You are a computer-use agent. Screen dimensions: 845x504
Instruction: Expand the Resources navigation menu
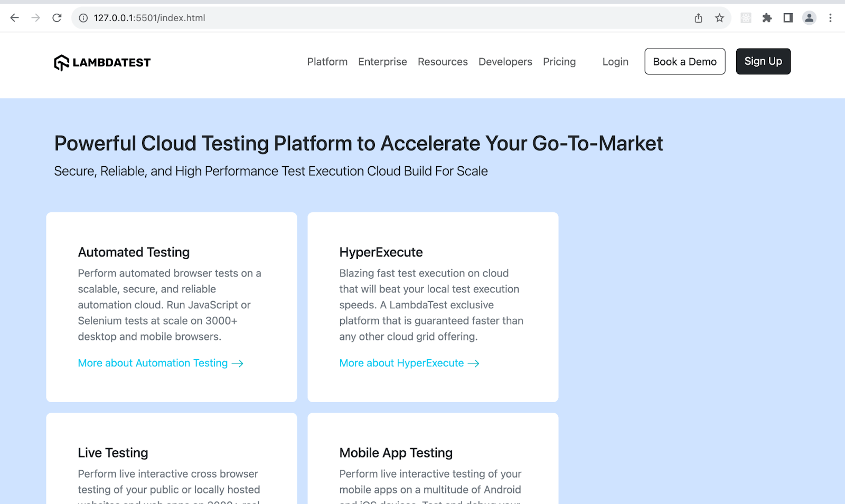pyautogui.click(x=443, y=62)
